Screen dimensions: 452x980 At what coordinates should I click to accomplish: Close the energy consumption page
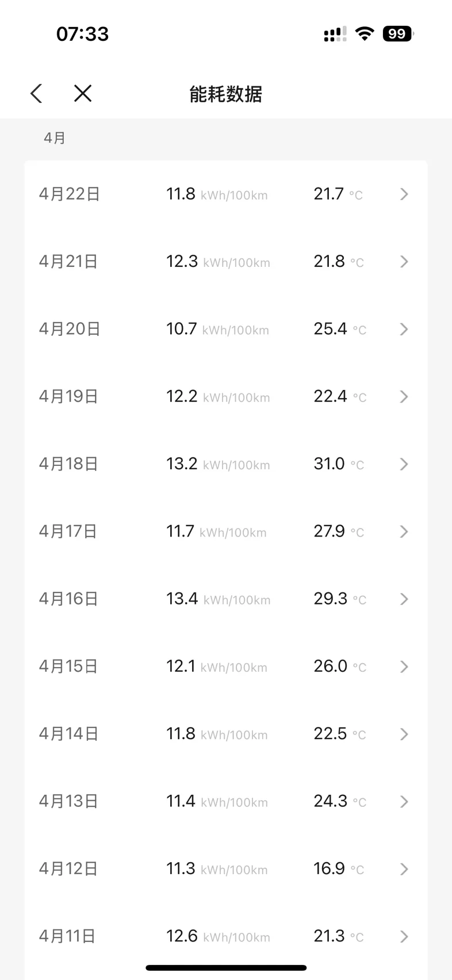click(x=83, y=93)
